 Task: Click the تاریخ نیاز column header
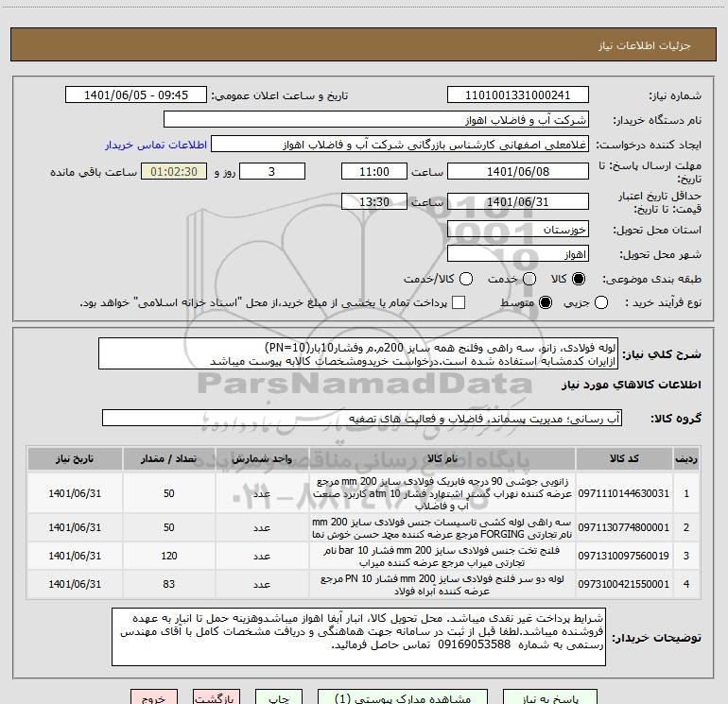pyautogui.click(x=75, y=458)
